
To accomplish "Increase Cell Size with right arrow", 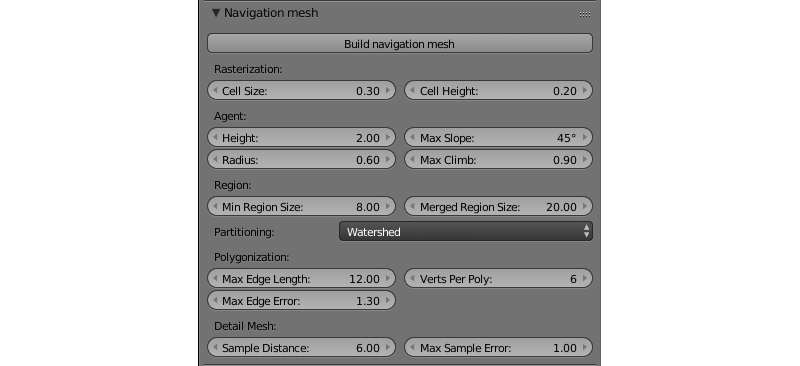I will tap(388, 90).
